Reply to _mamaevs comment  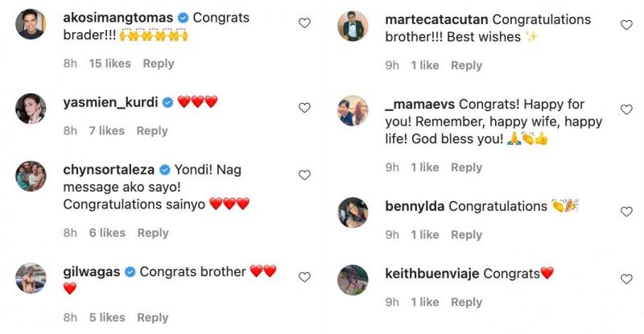point(466,167)
